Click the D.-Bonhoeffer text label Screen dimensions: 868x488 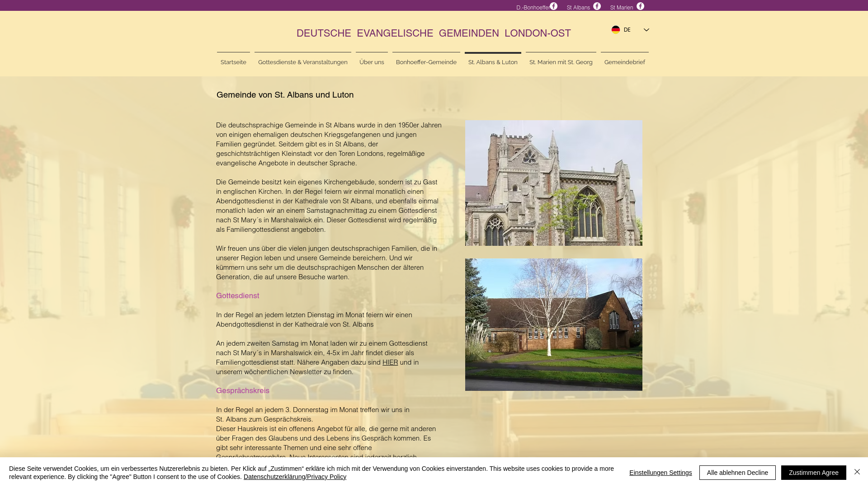point(533,7)
